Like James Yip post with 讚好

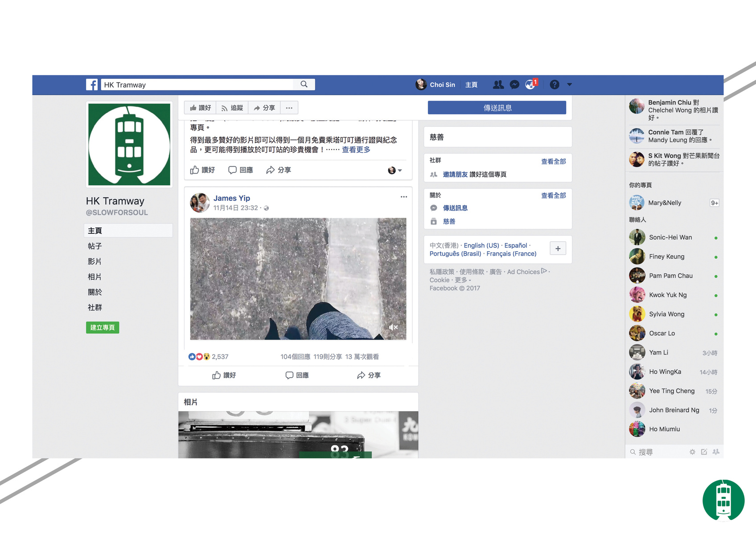tap(224, 375)
